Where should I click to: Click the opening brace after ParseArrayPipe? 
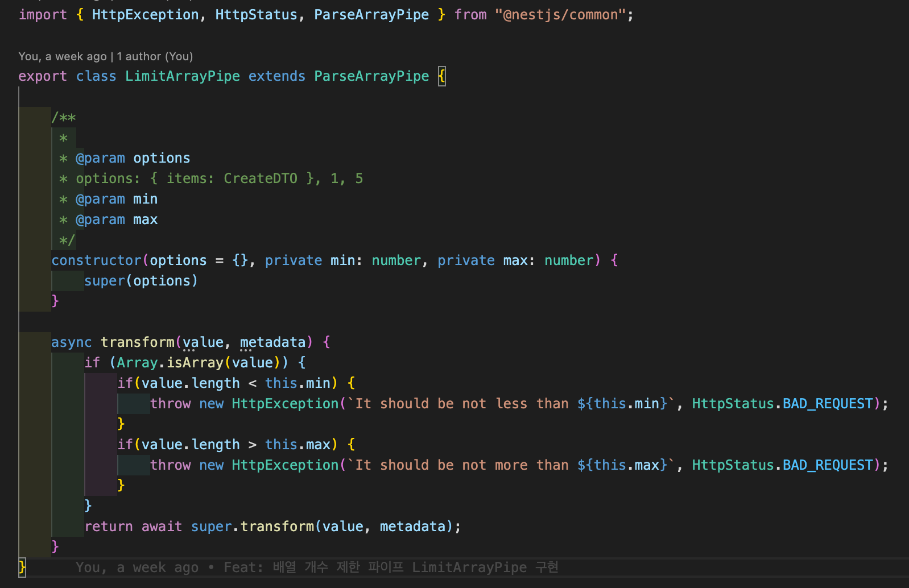[442, 76]
